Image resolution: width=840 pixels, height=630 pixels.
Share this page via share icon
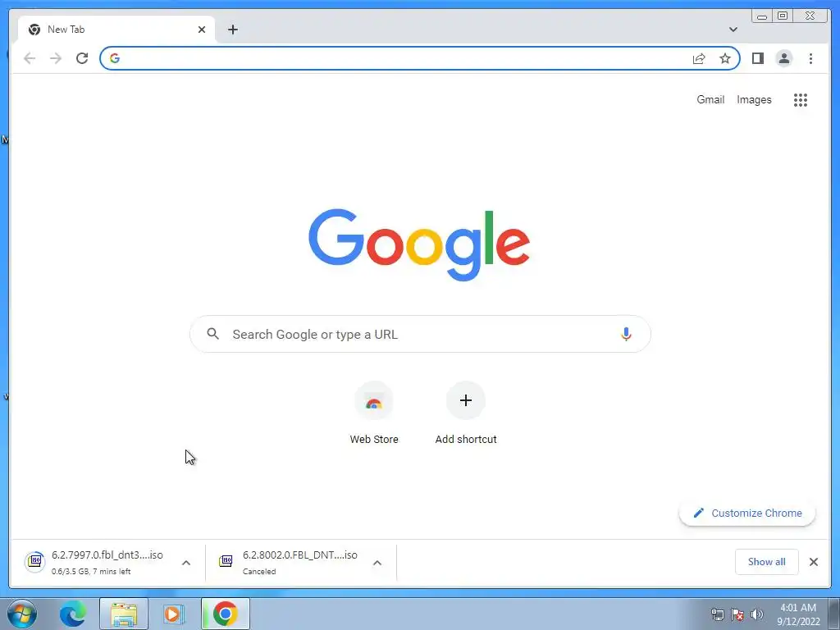point(699,58)
